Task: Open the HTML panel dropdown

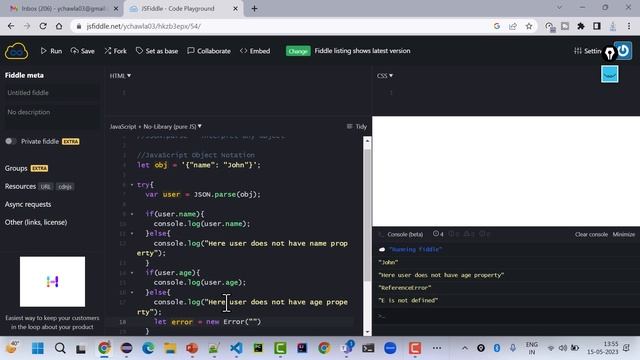Action: point(120,76)
